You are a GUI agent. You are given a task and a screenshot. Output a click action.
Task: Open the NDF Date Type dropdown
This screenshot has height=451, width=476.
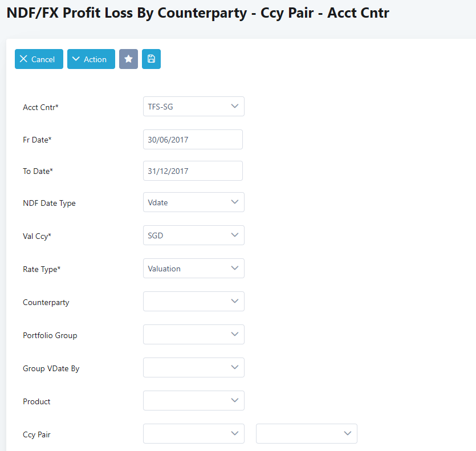pos(193,202)
